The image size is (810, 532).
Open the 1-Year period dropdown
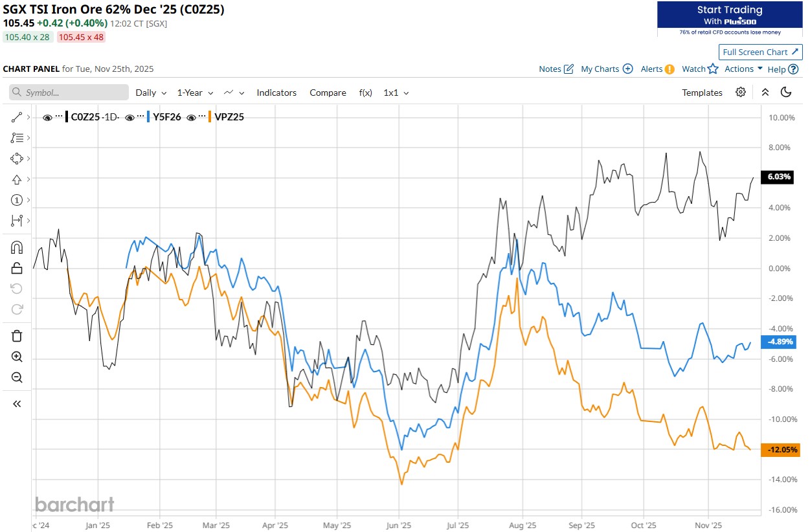pyautogui.click(x=196, y=93)
